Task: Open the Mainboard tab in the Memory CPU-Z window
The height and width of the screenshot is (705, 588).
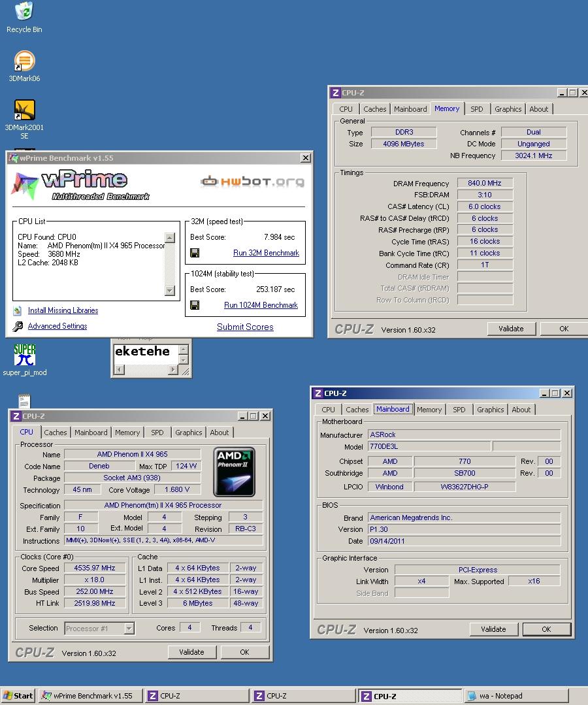Action: pyautogui.click(x=410, y=109)
